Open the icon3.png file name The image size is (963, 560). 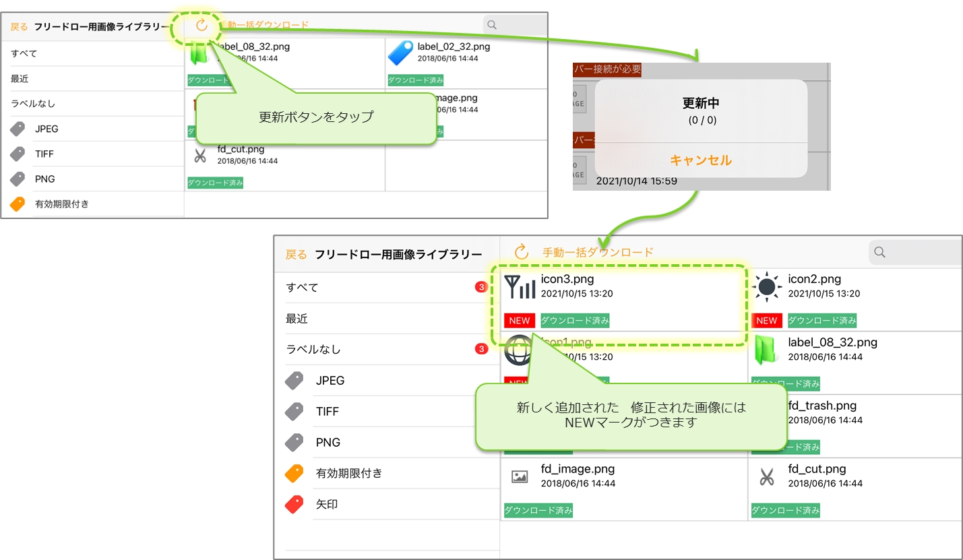(567, 279)
